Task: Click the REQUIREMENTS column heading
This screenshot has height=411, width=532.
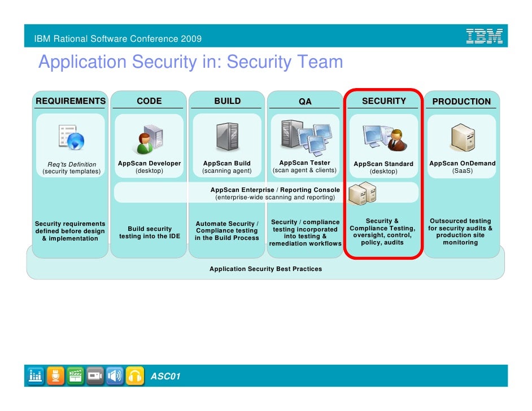Action: pos(71,101)
